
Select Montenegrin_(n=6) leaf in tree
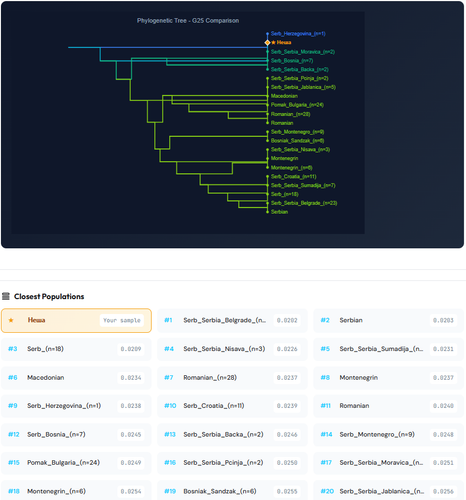(291, 168)
